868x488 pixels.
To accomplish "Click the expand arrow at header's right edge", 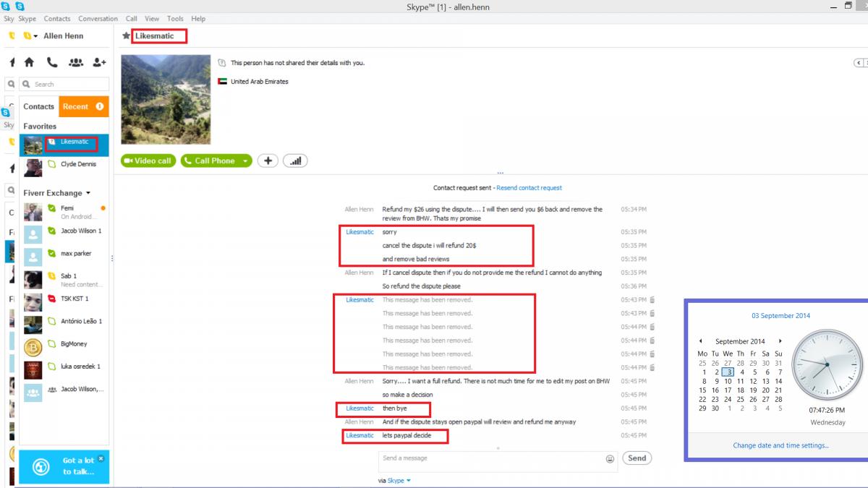I will click(x=859, y=63).
